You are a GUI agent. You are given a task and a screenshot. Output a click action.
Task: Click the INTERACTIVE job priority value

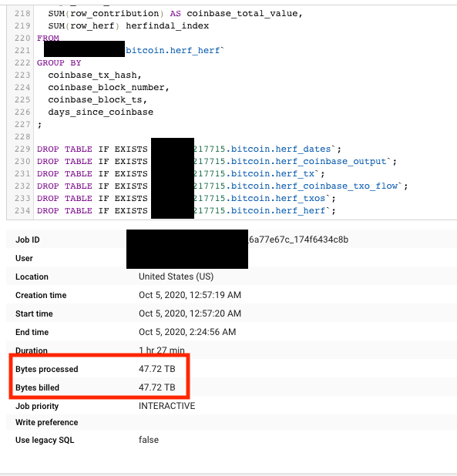[x=167, y=406]
